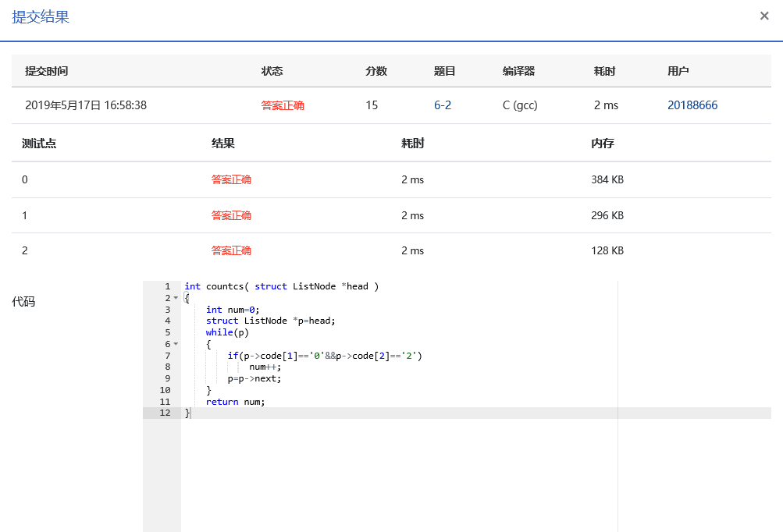
Task: Click line number 12 in code gutter
Action: click(x=165, y=413)
